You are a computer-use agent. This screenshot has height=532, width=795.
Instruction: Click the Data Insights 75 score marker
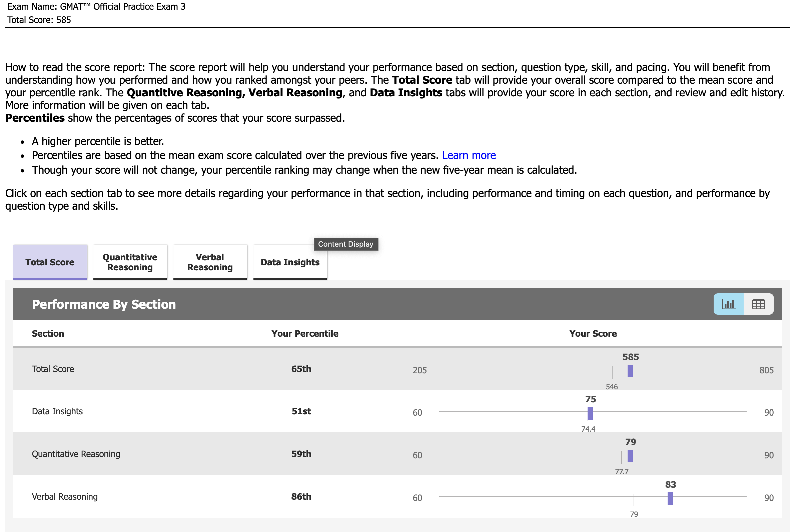590,413
